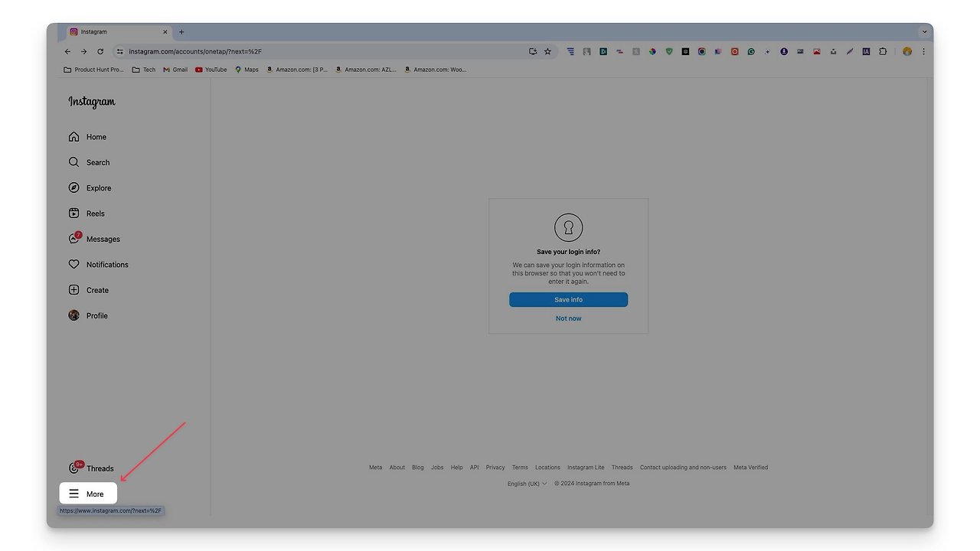Screen dimensions: 980x551
Task: Open the Tech bookmarks folder
Action: point(143,70)
